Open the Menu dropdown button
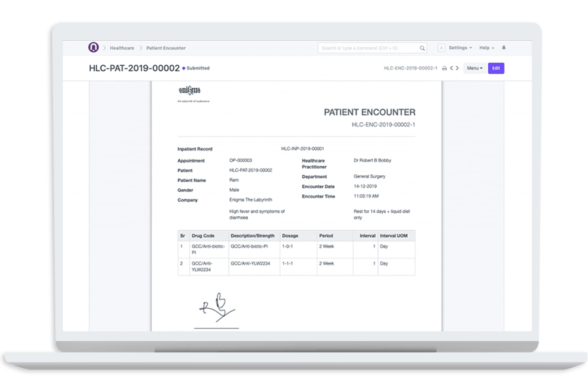 pyautogui.click(x=474, y=68)
